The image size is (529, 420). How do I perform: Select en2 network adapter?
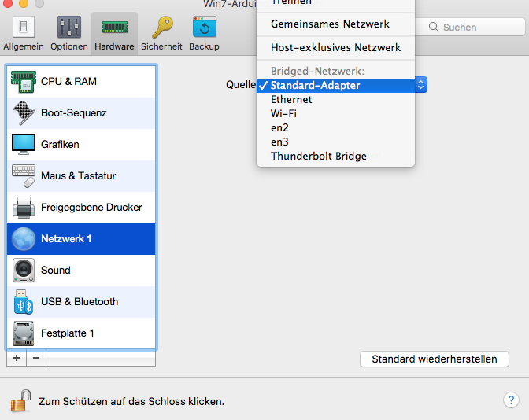pos(335,127)
